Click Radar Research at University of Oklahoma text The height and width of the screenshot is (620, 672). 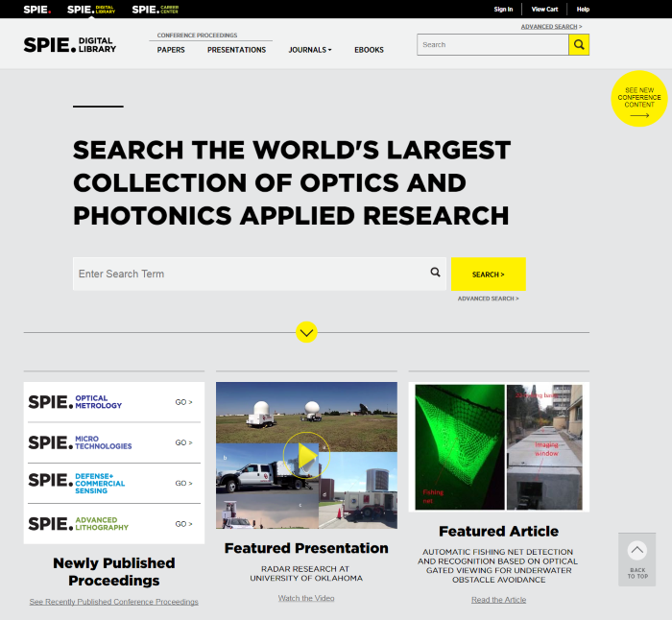point(306,573)
